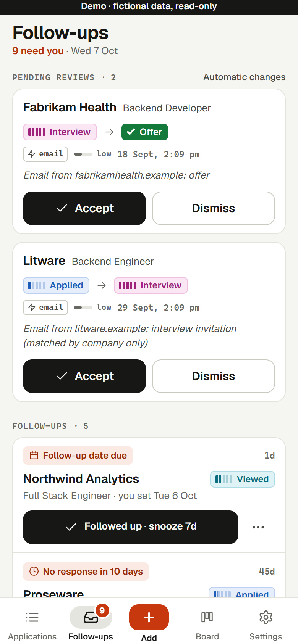Click the clock No response in 10 days tag
Viewport: 298px width, 644px height.
click(x=86, y=572)
